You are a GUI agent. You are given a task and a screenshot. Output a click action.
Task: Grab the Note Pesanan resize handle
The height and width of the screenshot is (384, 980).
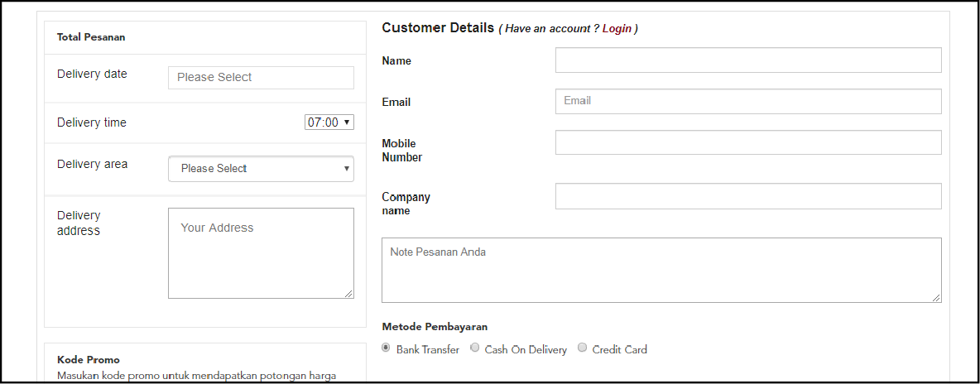(x=937, y=298)
